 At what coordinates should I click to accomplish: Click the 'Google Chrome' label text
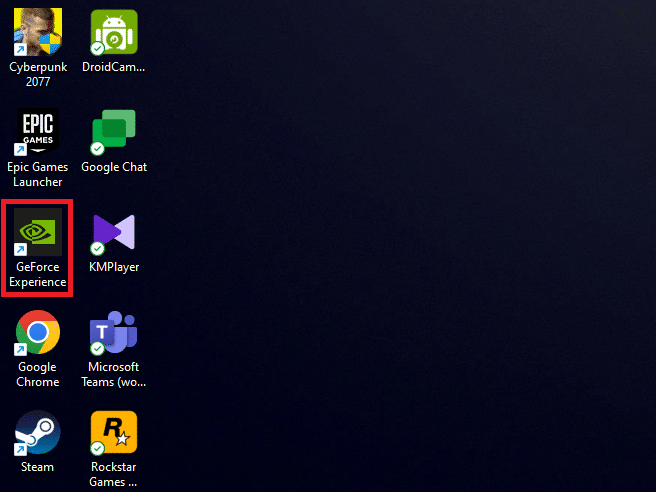pos(38,374)
